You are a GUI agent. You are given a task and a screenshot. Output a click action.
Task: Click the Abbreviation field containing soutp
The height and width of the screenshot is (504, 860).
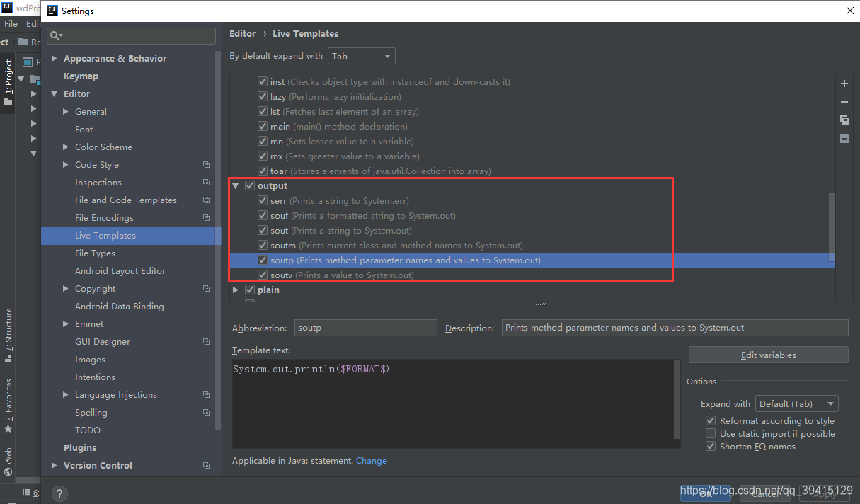coord(365,328)
